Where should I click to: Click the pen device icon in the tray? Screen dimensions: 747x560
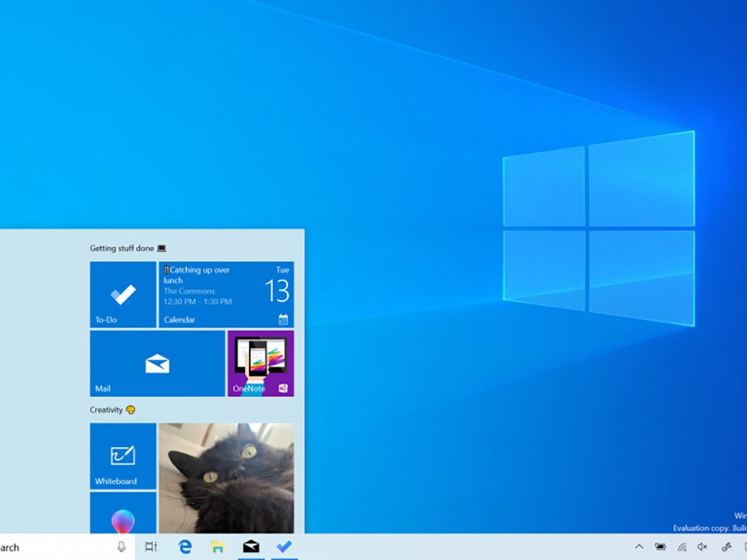[x=728, y=547]
